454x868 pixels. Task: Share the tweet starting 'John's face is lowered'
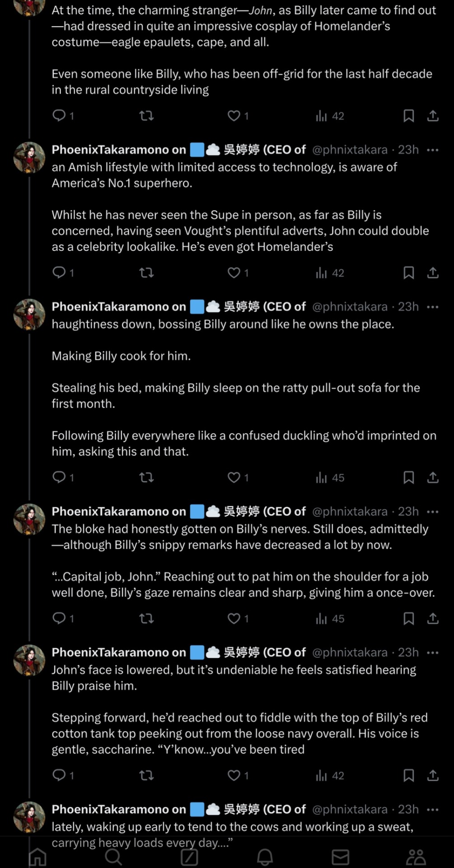pyautogui.click(x=433, y=775)
